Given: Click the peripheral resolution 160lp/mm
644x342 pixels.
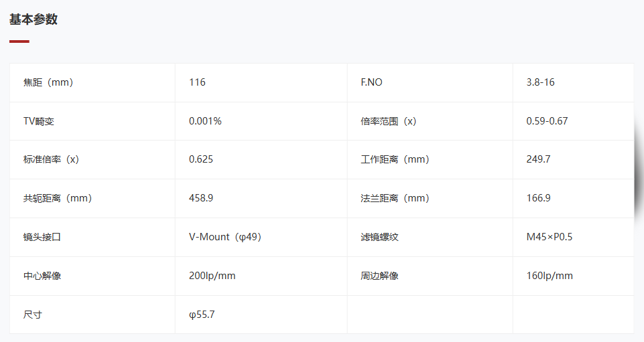Looking at the screenshot, I should click(x=550, y=276).
